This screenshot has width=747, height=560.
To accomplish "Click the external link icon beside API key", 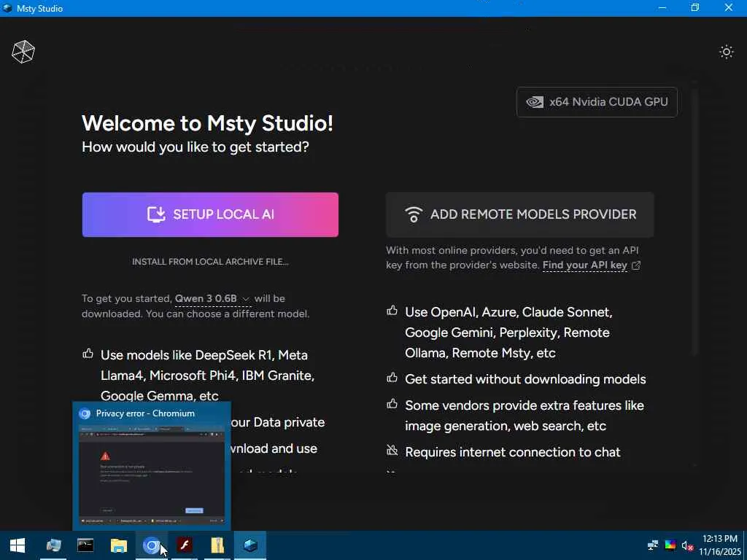I will (636, 265).
